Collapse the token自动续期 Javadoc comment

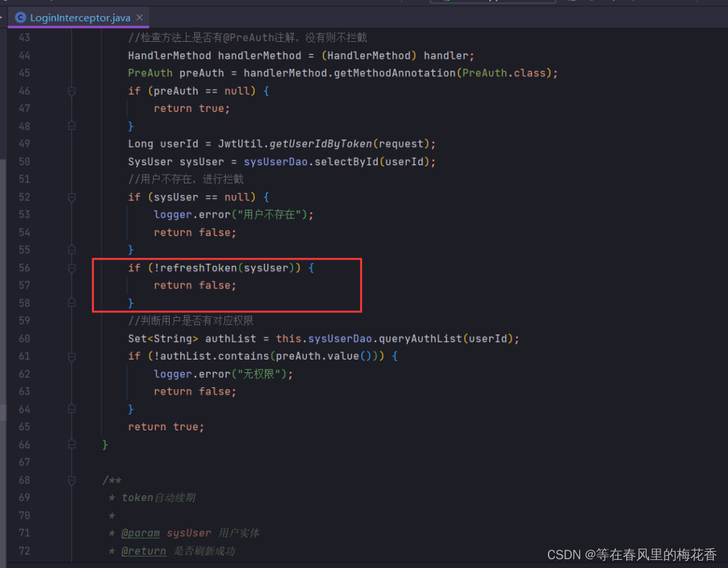click(71, 480)
